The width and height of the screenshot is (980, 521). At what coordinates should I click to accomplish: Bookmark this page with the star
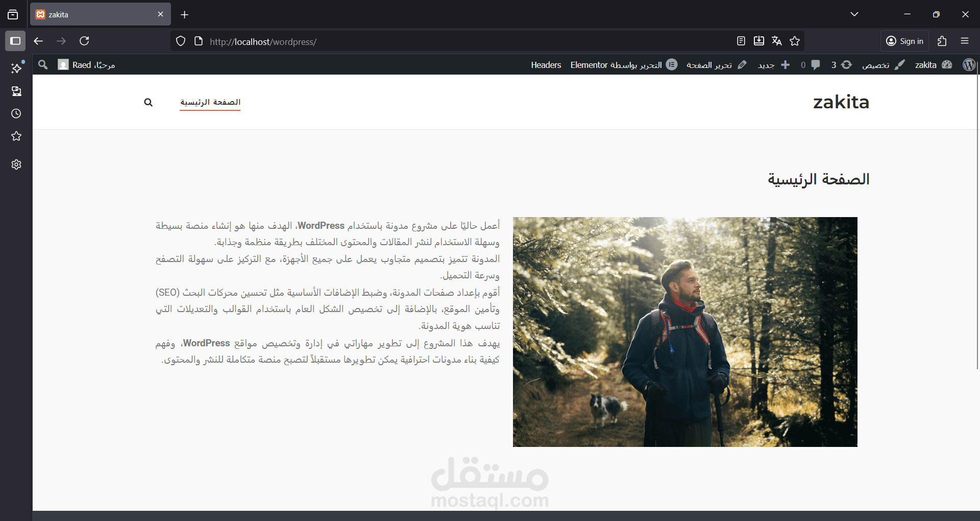pos(795,41)
